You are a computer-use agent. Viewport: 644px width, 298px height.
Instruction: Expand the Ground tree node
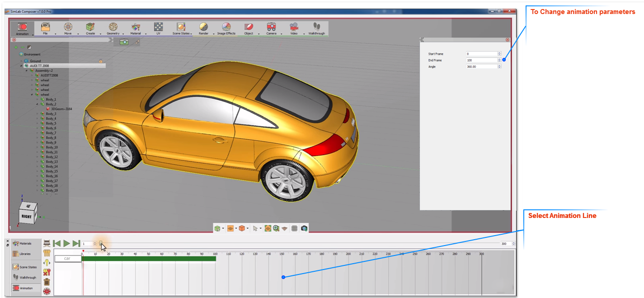[21, 61]
